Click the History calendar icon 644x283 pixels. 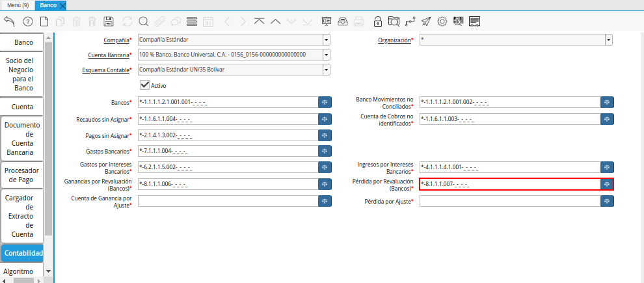tap(208, 21)
